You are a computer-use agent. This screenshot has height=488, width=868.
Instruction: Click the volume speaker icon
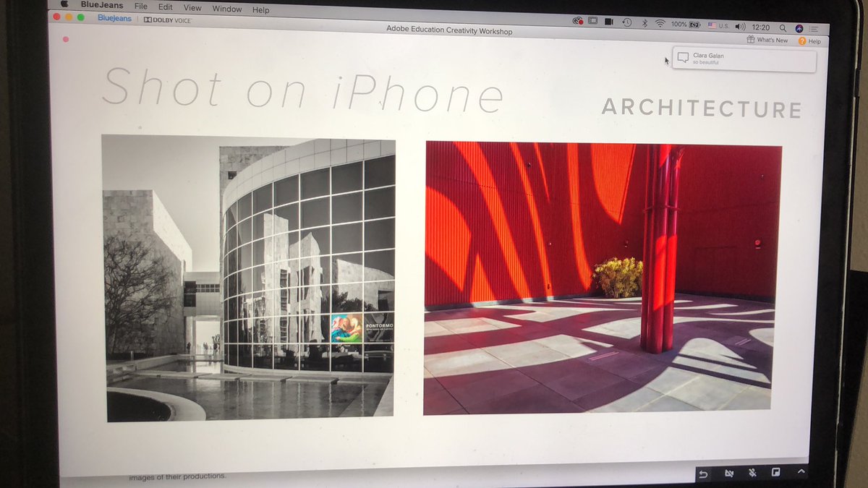740,26
